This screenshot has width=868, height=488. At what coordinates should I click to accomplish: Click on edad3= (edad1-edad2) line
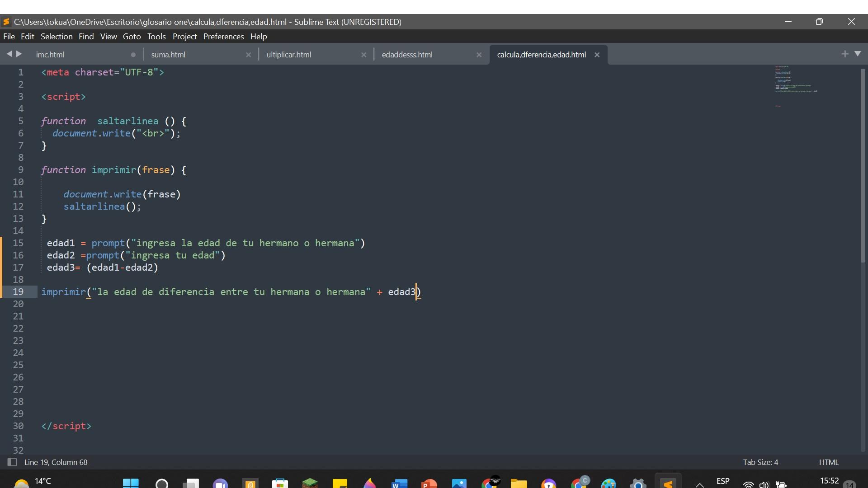point(103,267)
